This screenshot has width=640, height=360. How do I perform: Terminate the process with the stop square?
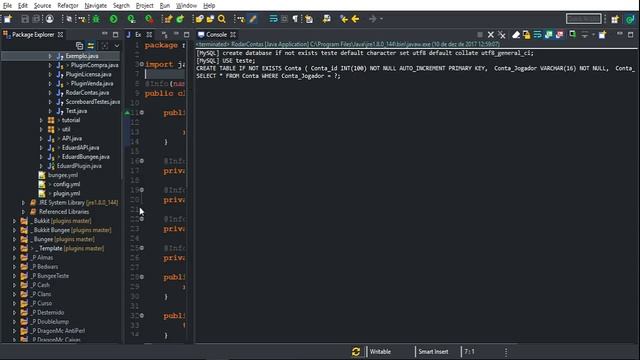click(480, 35)
